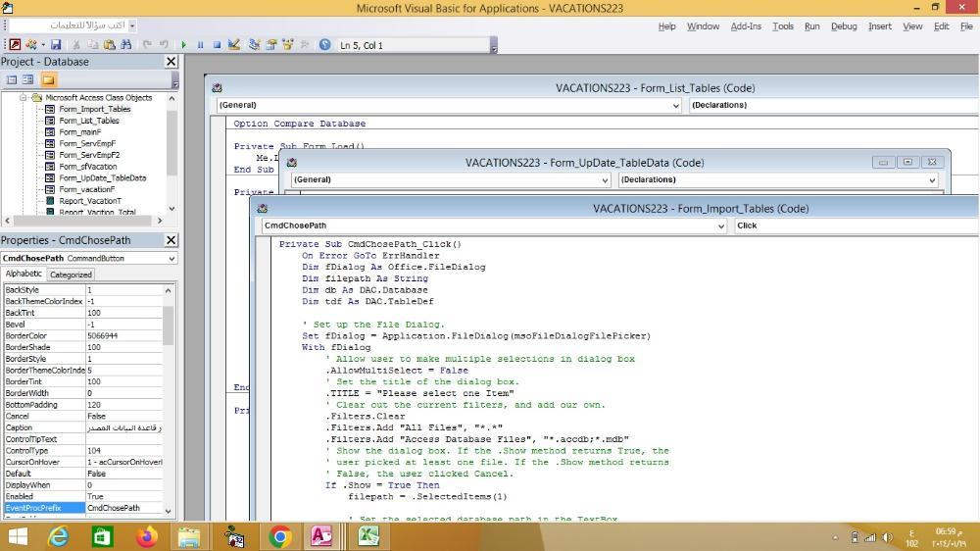Click the Arabic help question input box
Image resolution: width=980 pixels, height=551 pixels.
(70, 25)
